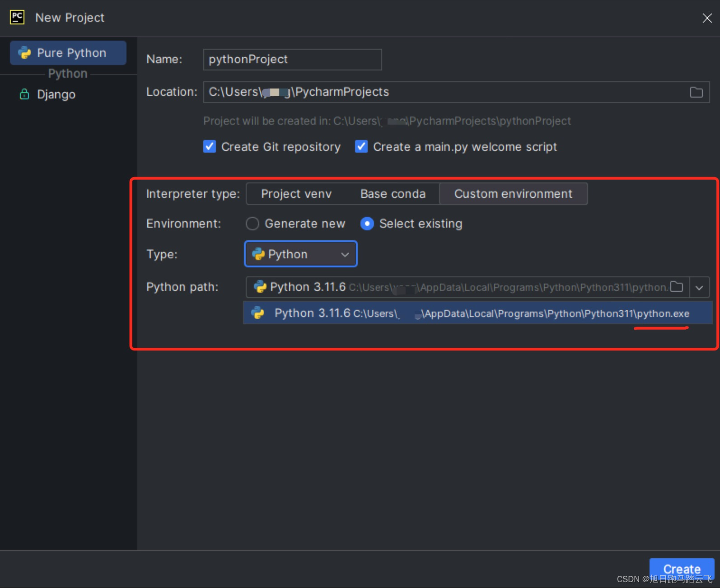Switch to Base conda interpreter type
Image resolution: width=720 pixels, height=588 pixels.
pyautogui.click(x=393, y=194)
